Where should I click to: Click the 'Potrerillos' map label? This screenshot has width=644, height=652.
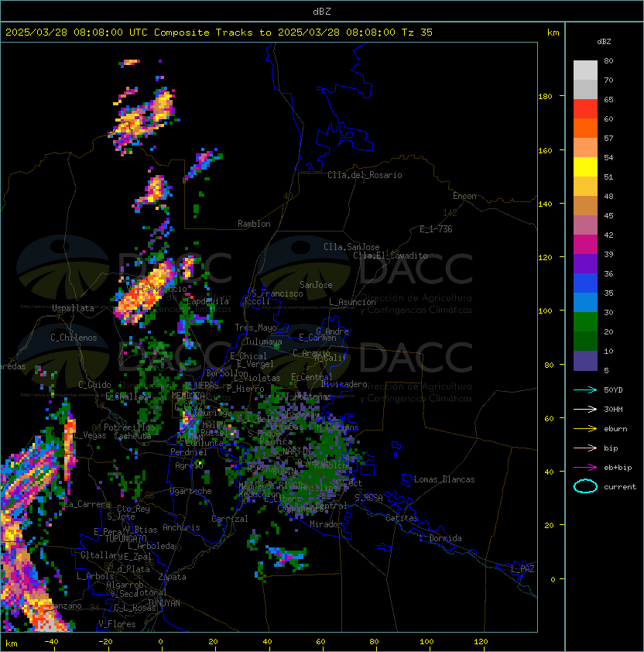click(129, 427)
